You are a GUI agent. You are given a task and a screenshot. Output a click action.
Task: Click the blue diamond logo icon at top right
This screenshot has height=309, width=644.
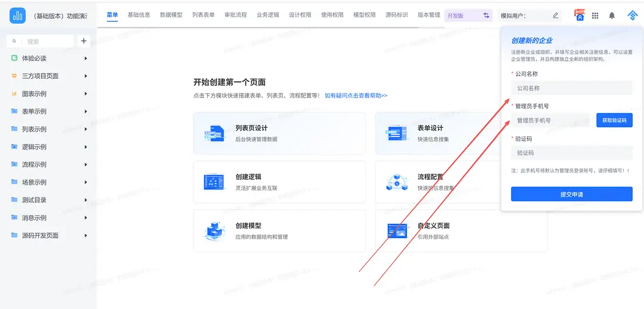pyautogui.click(x=632, y=16)
